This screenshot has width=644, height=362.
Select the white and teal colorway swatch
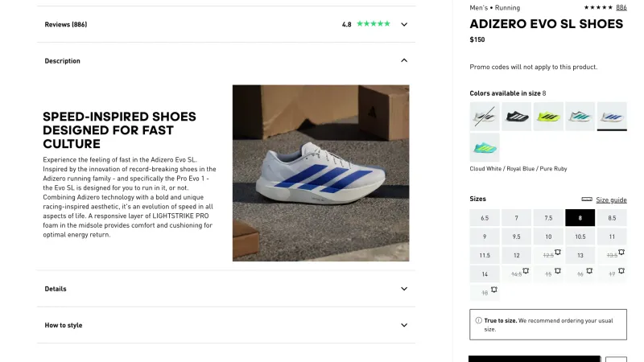[x=580, y=117]
